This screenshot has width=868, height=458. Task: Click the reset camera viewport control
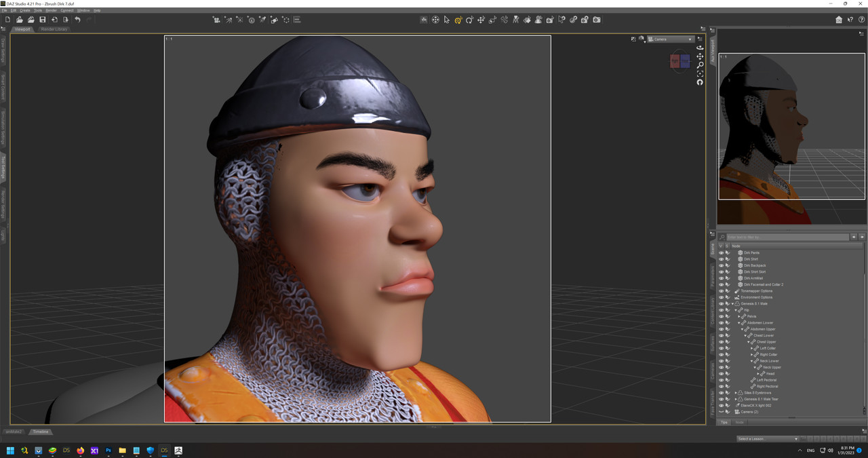pos(700,82)
